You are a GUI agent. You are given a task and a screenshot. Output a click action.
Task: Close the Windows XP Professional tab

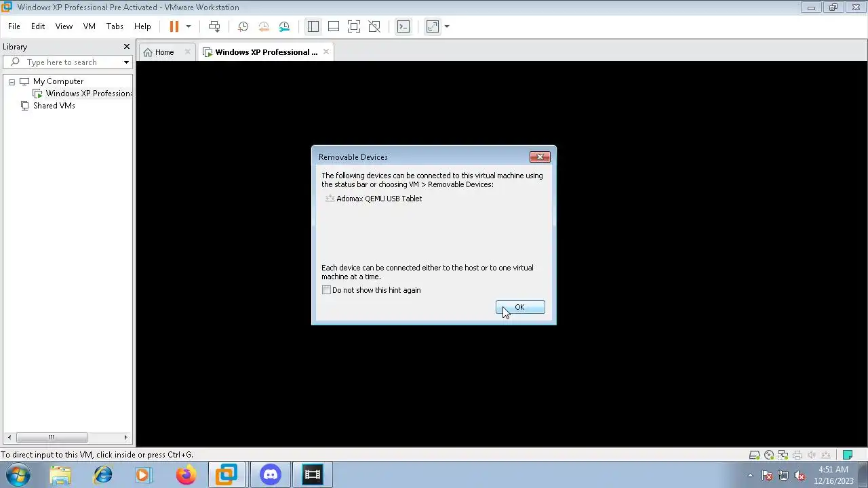(326, 52)
